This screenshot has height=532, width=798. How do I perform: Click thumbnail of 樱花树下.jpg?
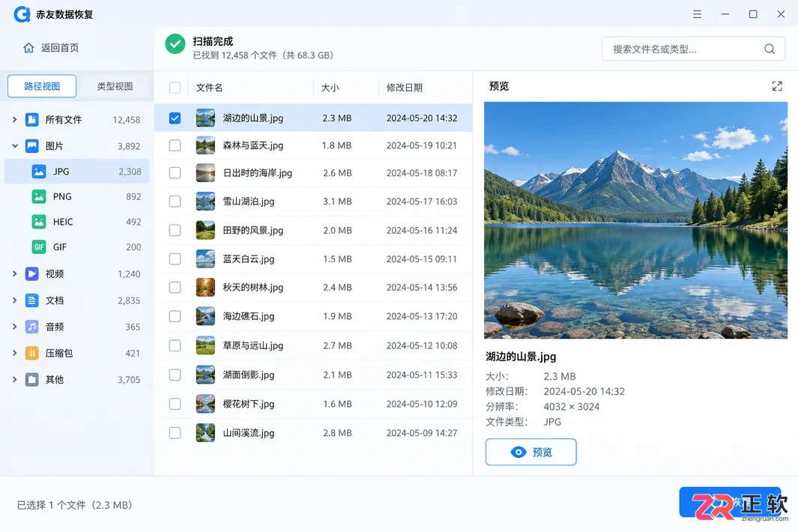click(205, 404)
